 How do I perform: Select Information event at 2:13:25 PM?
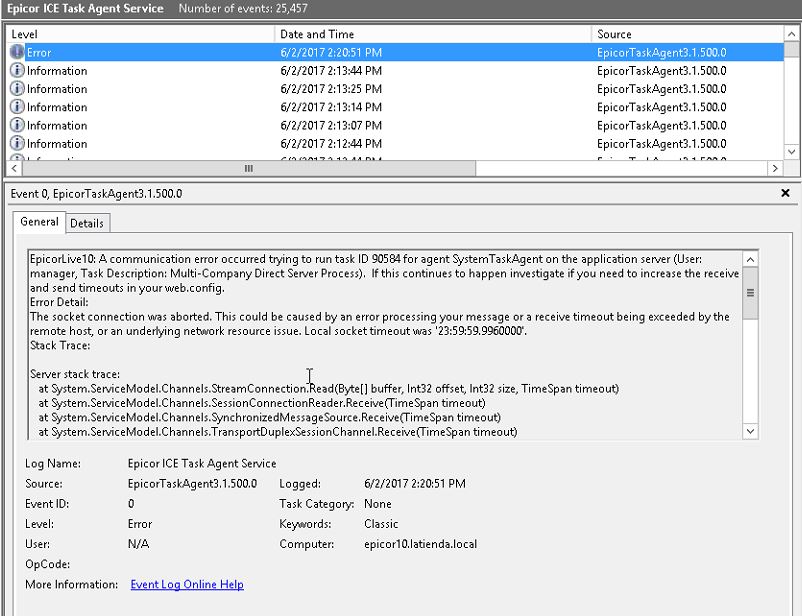[x=395, y=89]
